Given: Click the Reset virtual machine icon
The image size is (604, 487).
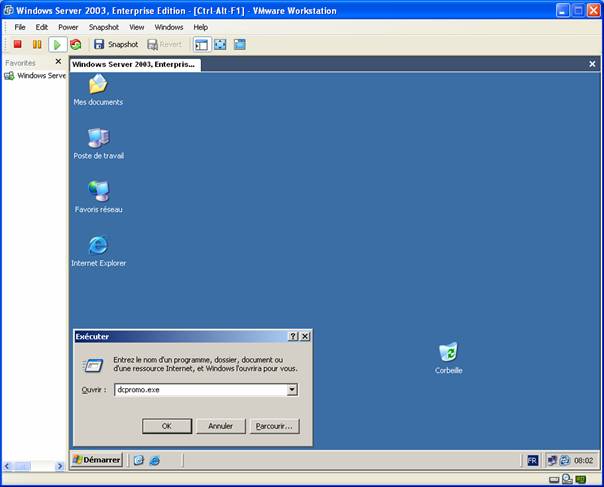Looking at the screenshot, I should click(x=76, y=44).
